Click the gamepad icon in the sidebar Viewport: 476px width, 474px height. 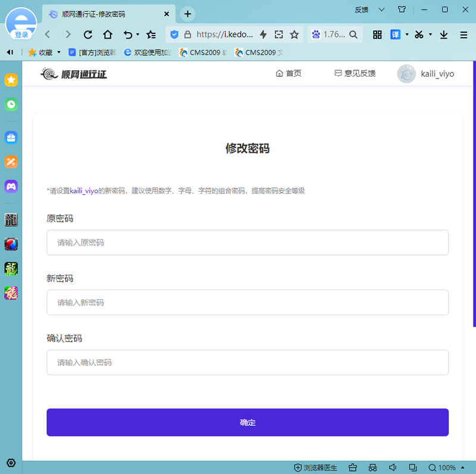tap(11, 186)
